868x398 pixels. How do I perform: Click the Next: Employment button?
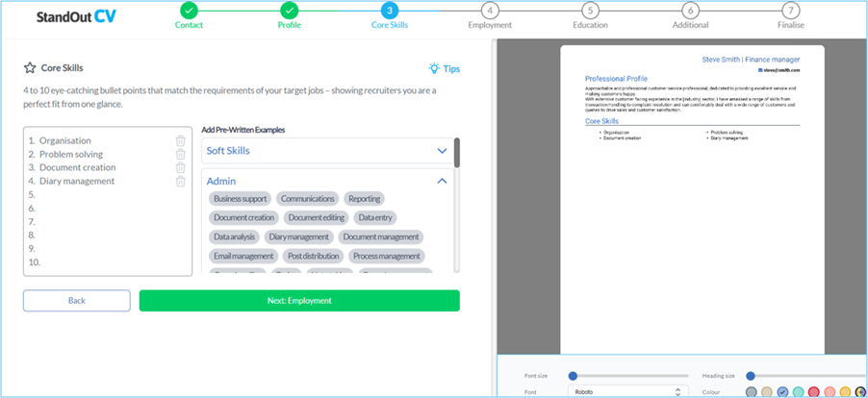point(299,301)
